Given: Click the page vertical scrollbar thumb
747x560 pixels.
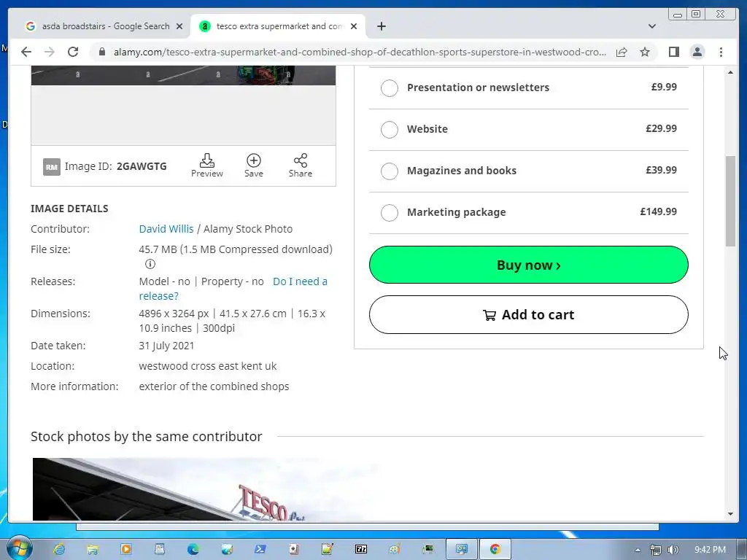Looking at the screenshot, I should [730, 201].
